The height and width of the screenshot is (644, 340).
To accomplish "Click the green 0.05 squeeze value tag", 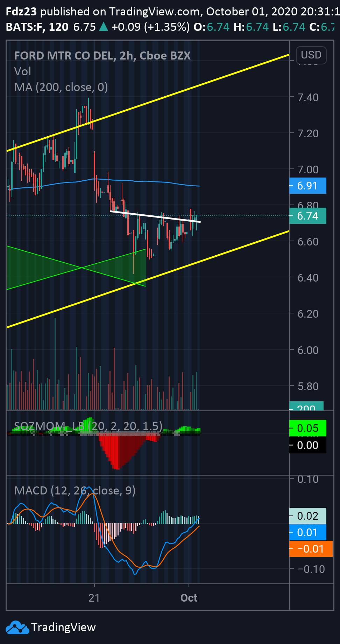I will [308, 428].
